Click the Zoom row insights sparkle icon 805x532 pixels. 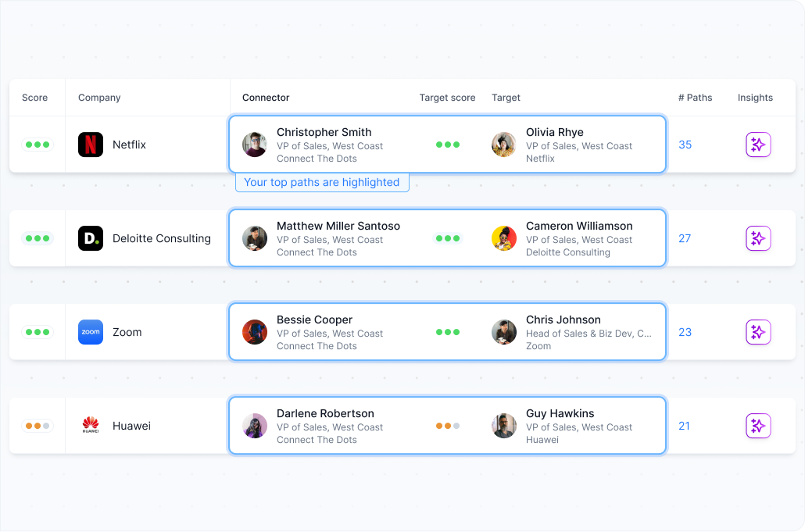coord(758,332)
